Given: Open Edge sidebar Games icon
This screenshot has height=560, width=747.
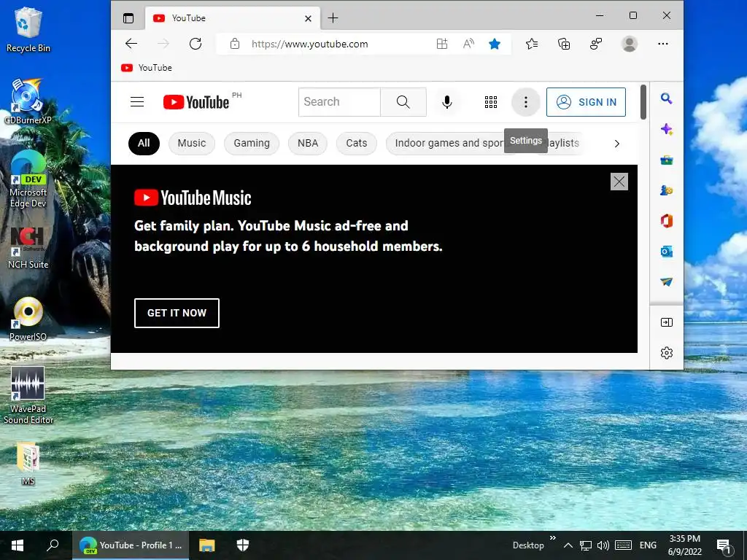Looking at the screenshot, I should point(667,190).
